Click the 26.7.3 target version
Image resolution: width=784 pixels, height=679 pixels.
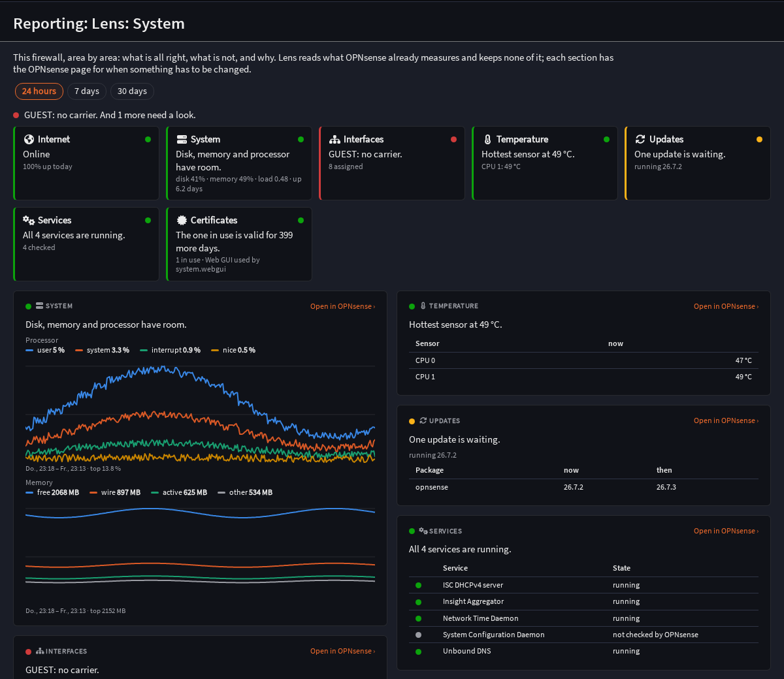tap(666, 487)
